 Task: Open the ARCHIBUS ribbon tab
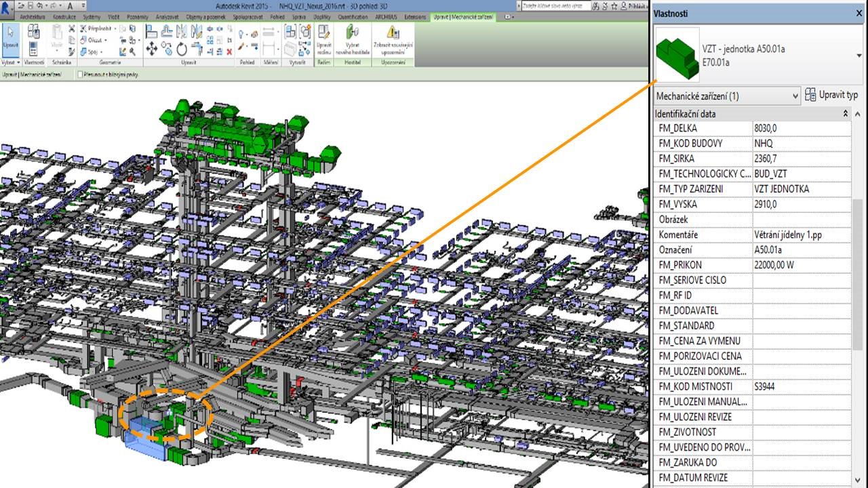(386, 17)
